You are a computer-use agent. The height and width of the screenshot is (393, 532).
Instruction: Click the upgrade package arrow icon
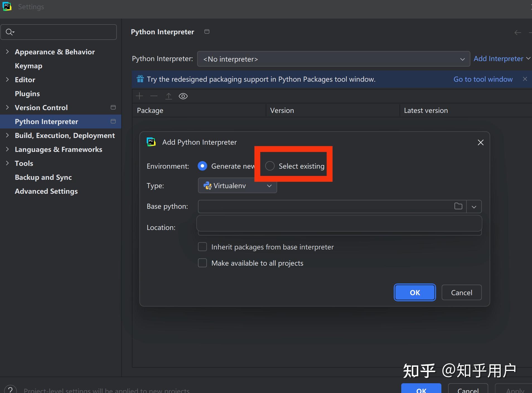tap(169, 96)
